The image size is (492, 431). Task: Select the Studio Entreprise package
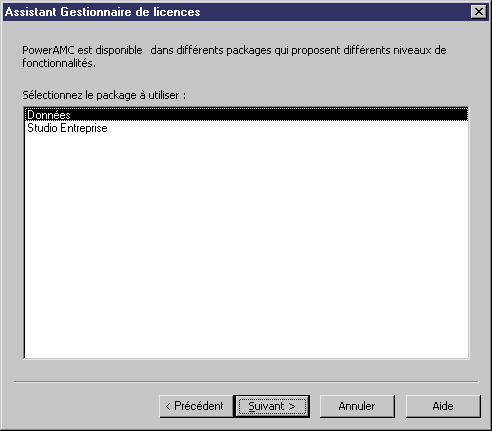tap(246, 128)
